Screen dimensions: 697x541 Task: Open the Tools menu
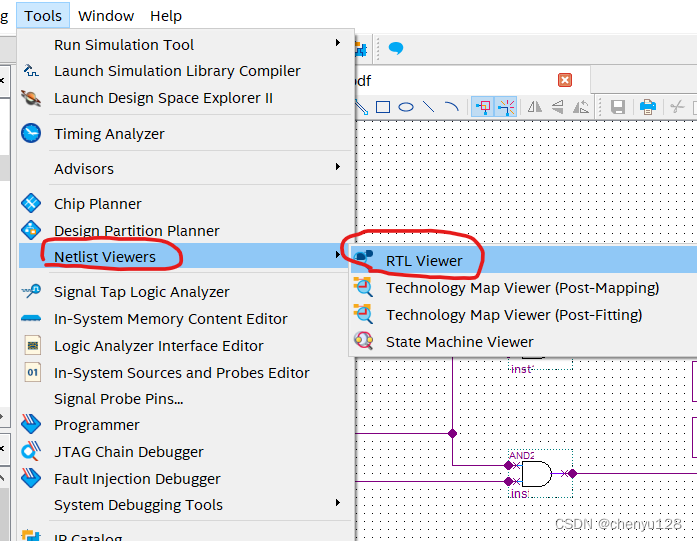[43, 16]
